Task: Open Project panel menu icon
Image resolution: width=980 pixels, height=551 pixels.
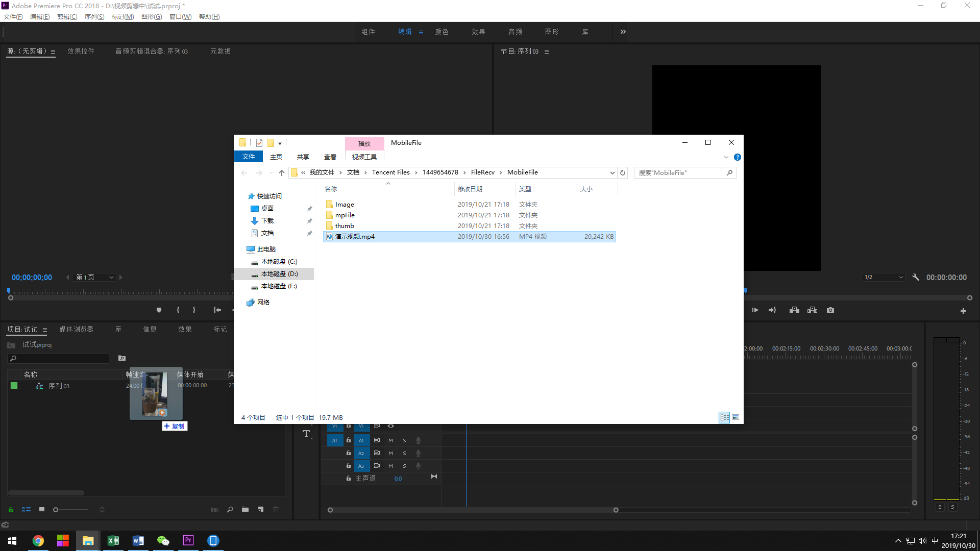Action: [x=45, y=330]
